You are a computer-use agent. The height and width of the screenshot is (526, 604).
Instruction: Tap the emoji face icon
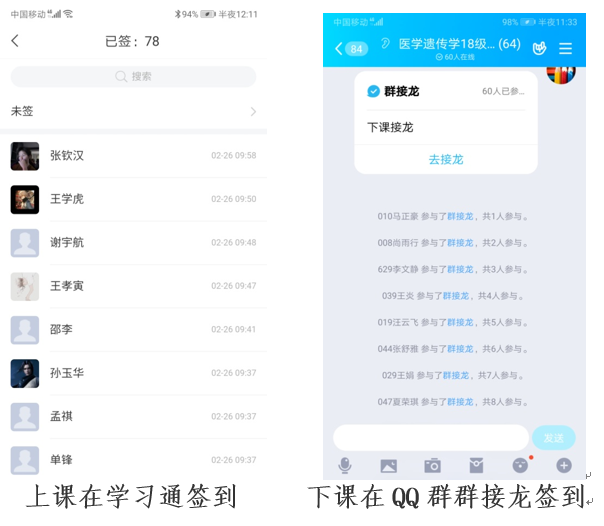pyautogui.click(x=520, y=465)
